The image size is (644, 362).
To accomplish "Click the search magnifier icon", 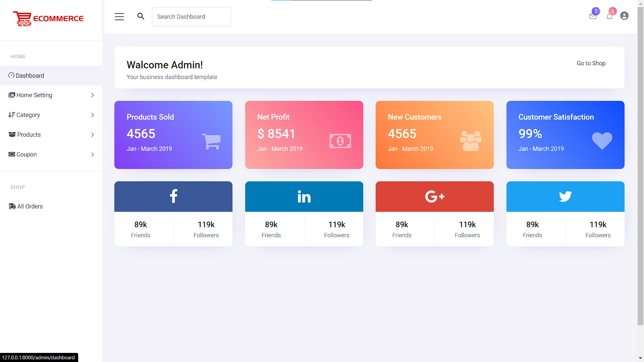I will pyautogui.click(x=141, y=16).
